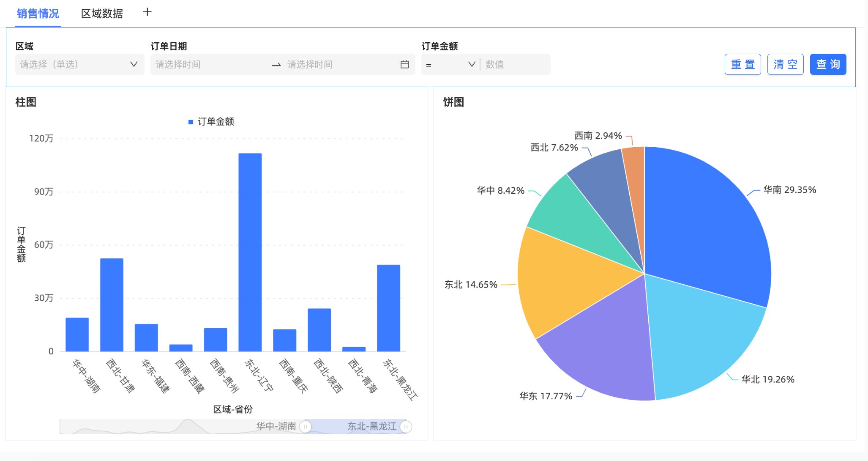Click the 东北 14.65% label
868x461 pixels.
point(471,285)
